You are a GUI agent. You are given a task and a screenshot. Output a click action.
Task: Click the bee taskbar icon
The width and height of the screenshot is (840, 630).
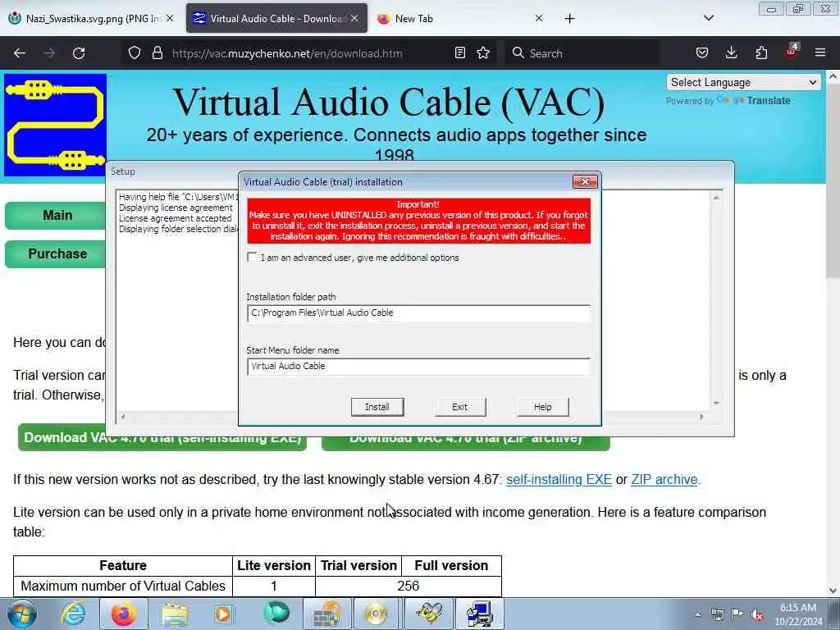[428, 614]
